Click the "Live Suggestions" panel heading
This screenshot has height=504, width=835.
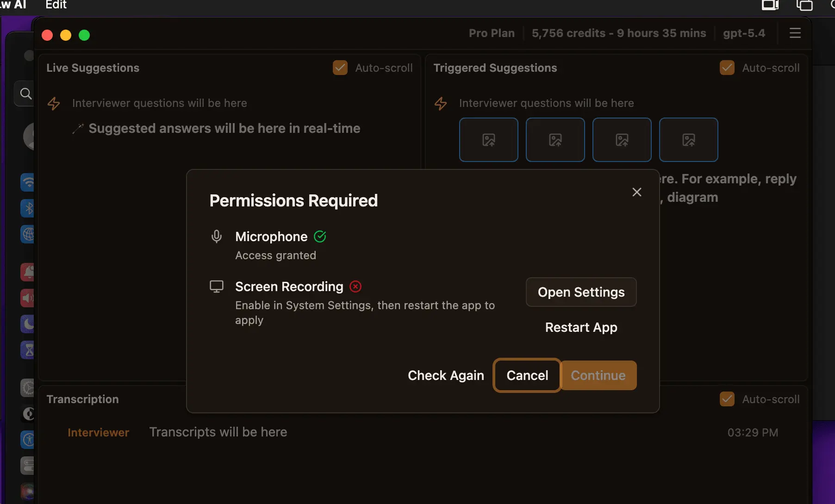tap(93, 68)
